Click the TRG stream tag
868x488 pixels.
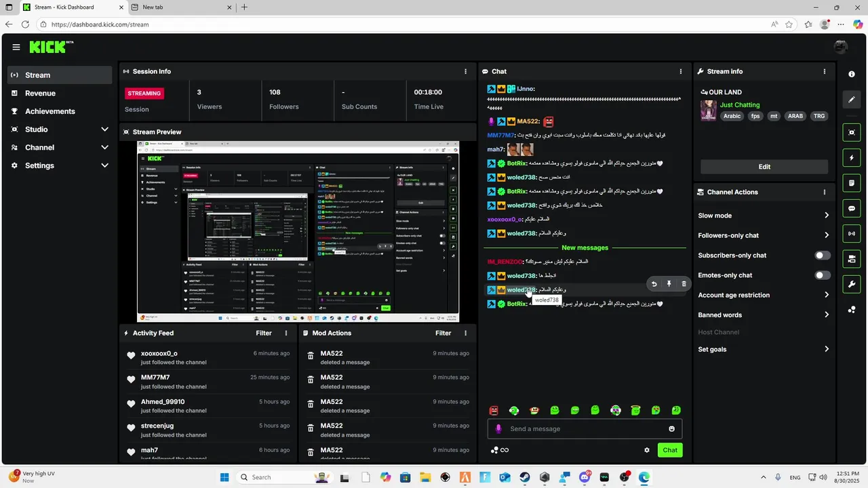coord(819,116)
